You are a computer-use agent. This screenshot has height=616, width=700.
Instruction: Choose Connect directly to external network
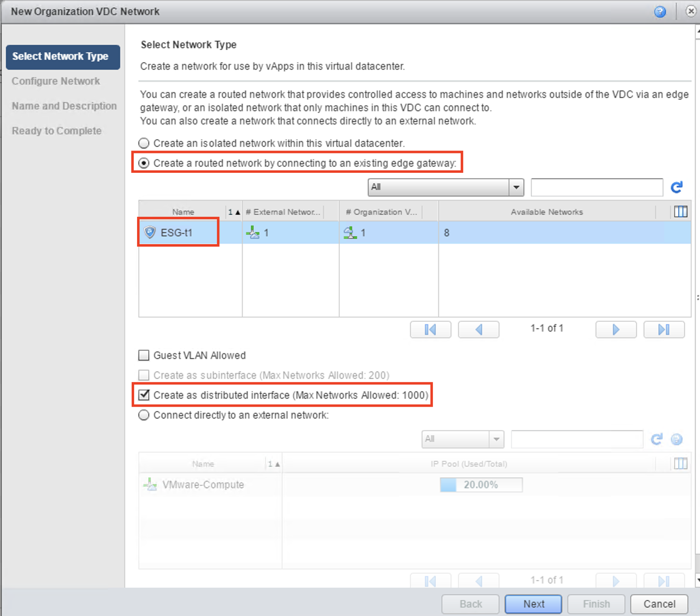click(x=144, y=415)
